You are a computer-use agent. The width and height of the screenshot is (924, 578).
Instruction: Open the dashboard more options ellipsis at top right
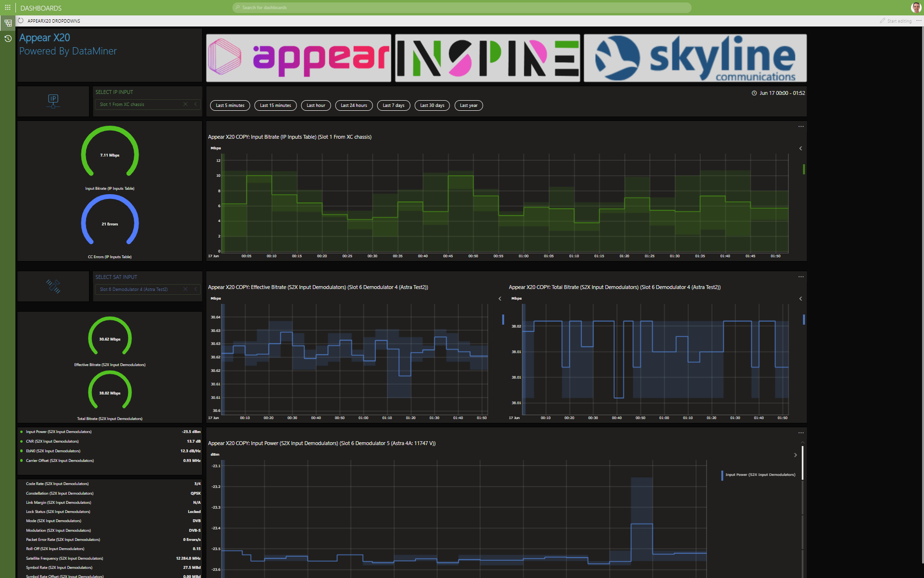918,21
